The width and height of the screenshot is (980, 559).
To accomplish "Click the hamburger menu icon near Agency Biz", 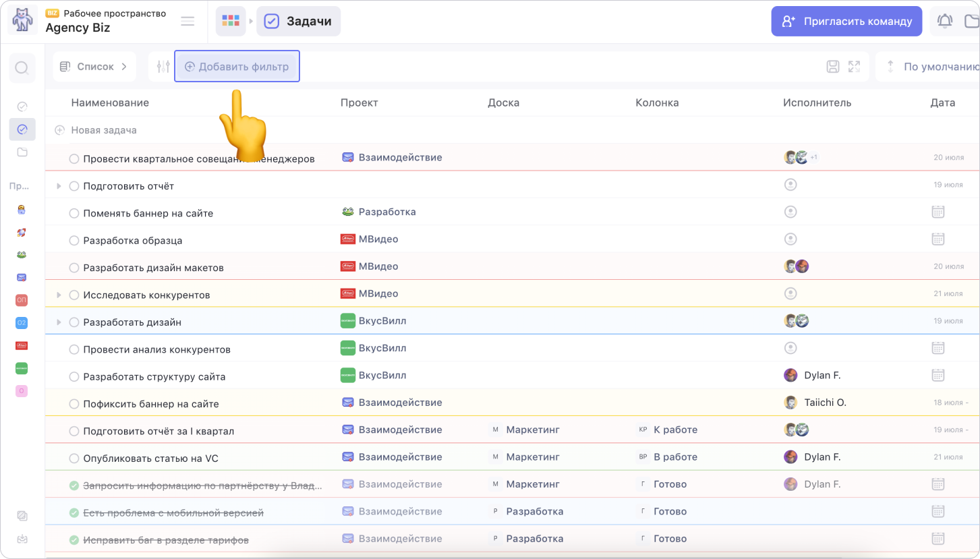I will click(188, 22).
